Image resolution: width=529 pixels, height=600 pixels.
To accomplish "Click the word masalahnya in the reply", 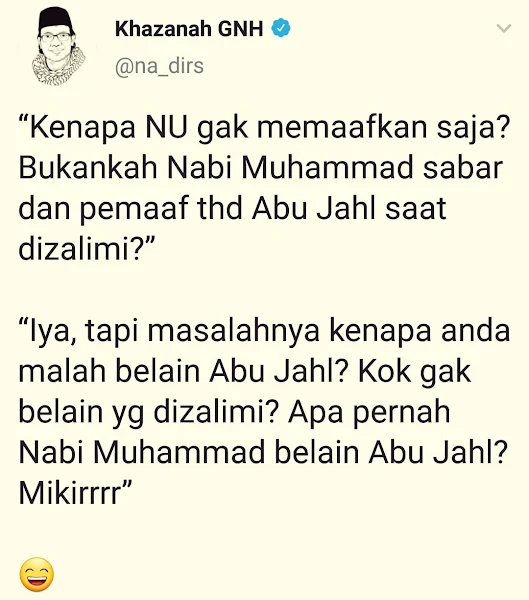I will click(x=233, y=331).
